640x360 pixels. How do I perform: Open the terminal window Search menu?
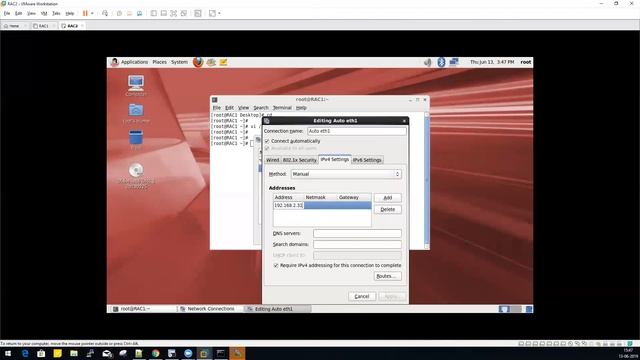[x=261, y=108]
